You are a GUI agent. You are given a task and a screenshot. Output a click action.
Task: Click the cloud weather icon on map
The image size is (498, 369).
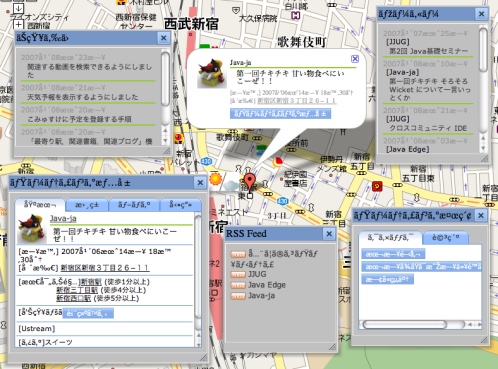(231, 185)
